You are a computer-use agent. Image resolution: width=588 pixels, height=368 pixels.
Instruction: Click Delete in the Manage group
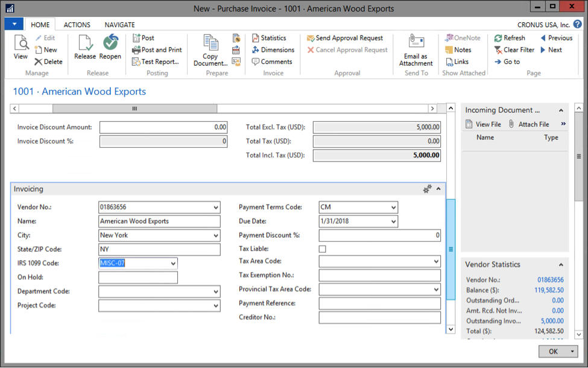(x=48, y=62)
